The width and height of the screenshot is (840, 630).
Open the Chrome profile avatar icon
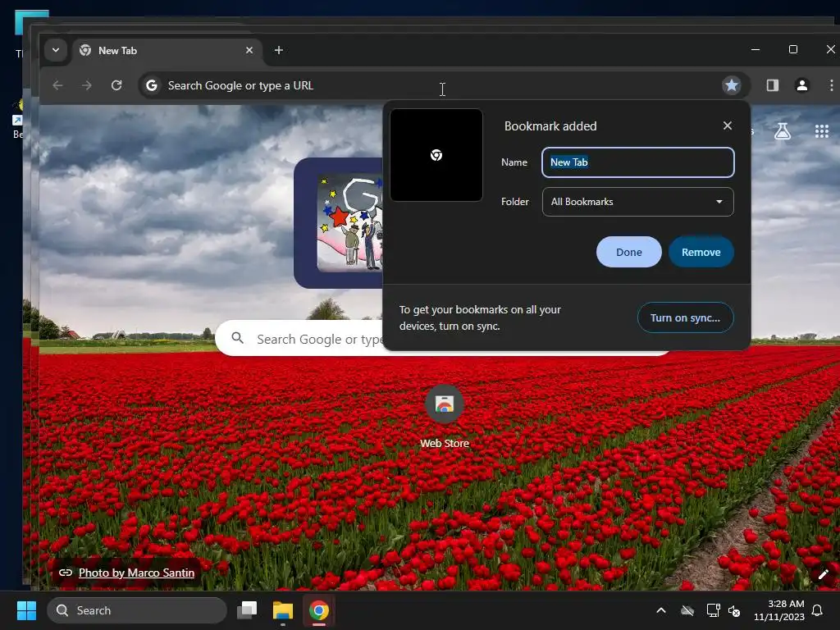[801, 85]
